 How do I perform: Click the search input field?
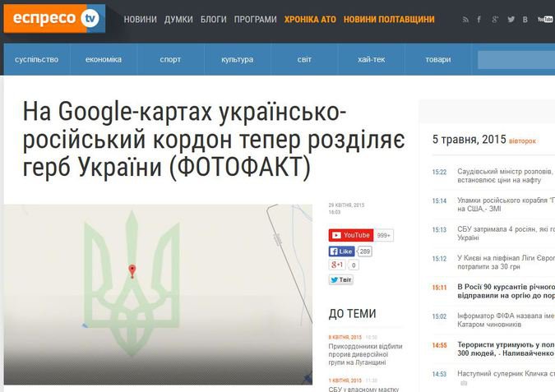click(x=516, y=60)
